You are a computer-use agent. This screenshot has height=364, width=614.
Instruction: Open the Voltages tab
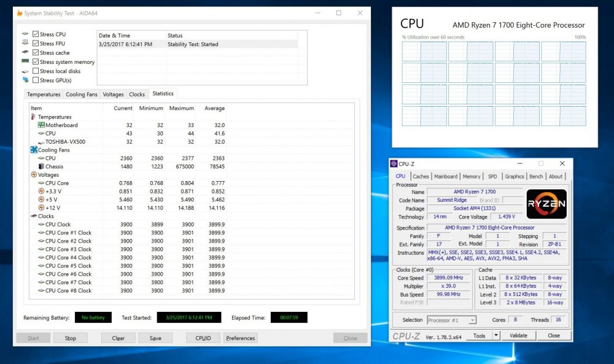tap(113, 95)
